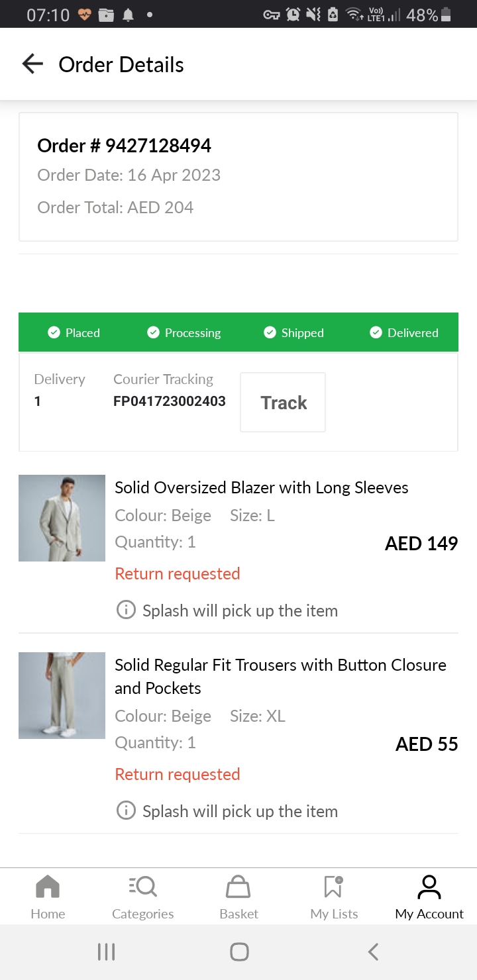Tap the blazer product thumbnail
Screen dimensions: 477x980
[62, 518]
